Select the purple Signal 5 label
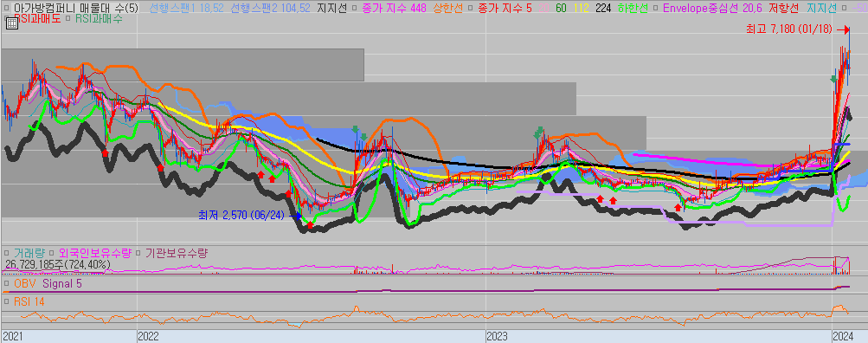868x343 pixels. pyautogui.click(x=62, y=283)
